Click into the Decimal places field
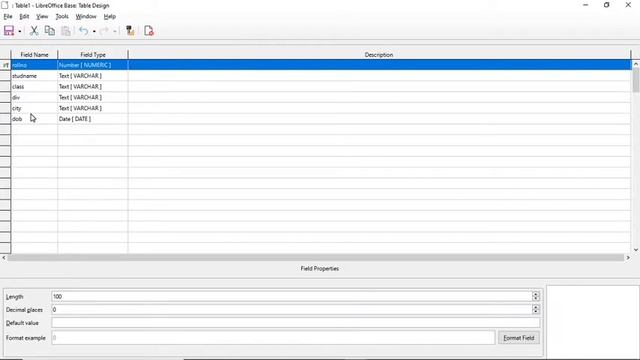The width and height of the screenshot is (640, 360). tap(292, 310)
